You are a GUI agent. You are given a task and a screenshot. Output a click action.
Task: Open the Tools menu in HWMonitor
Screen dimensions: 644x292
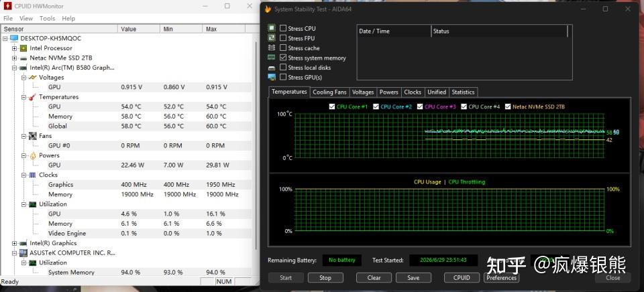(x=47, y=19)
